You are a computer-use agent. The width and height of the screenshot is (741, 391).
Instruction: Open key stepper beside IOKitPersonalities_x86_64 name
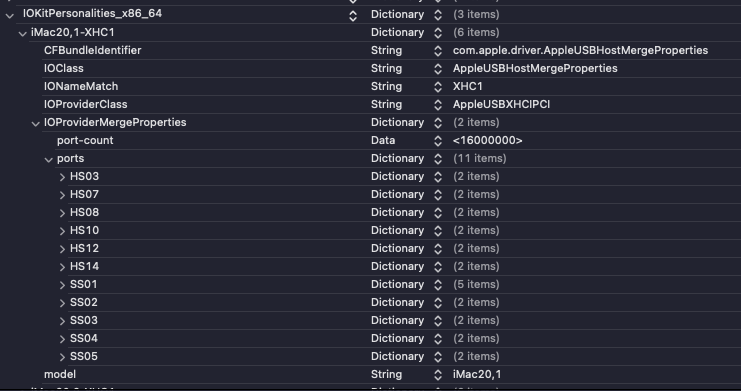[353, 16]
